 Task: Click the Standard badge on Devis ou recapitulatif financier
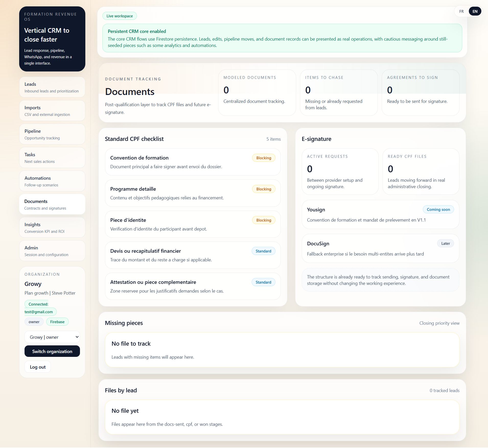point(263,251)
